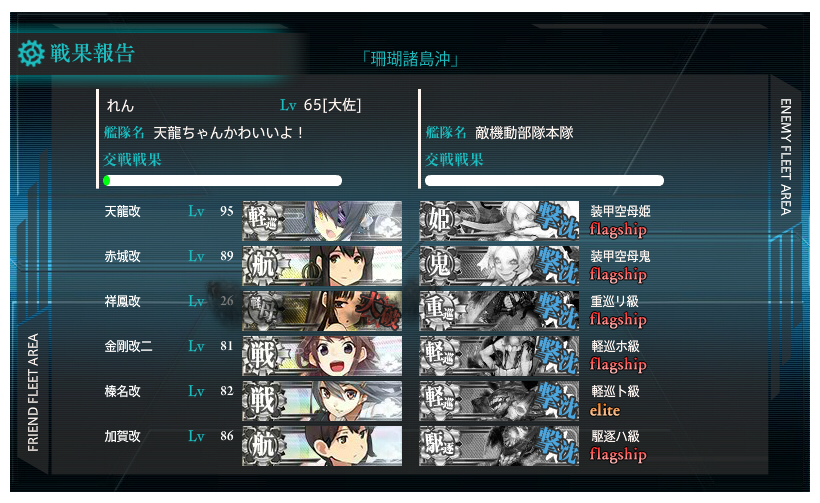Click the 鬼 badge on 装甲空母鬼's banner
820x503 pixels.
[440, 264]
